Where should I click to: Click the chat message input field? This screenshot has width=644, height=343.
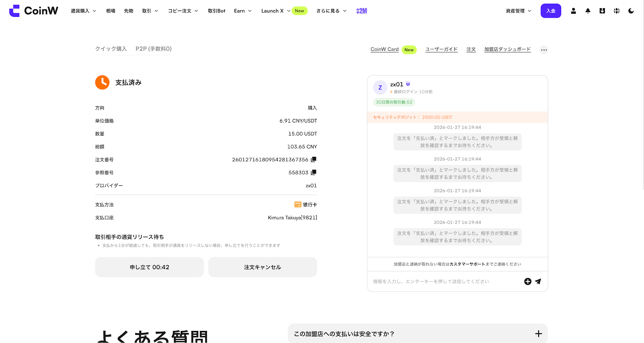coord(443,281)
